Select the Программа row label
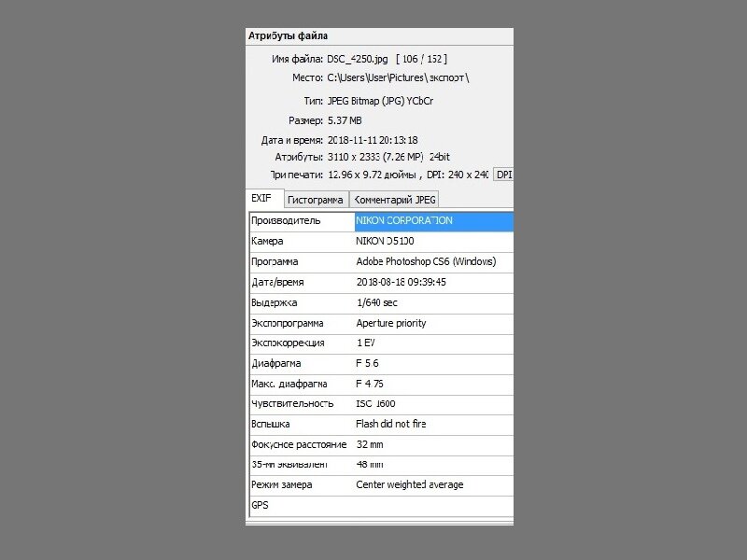This screenshot has width=747, height=560. pos(275,262)
